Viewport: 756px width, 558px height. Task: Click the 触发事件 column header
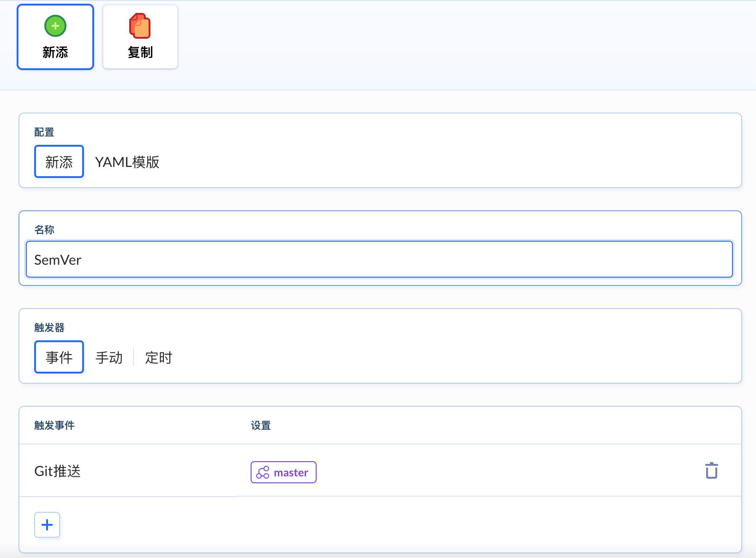pyautogui.click(x=54, y=425)
